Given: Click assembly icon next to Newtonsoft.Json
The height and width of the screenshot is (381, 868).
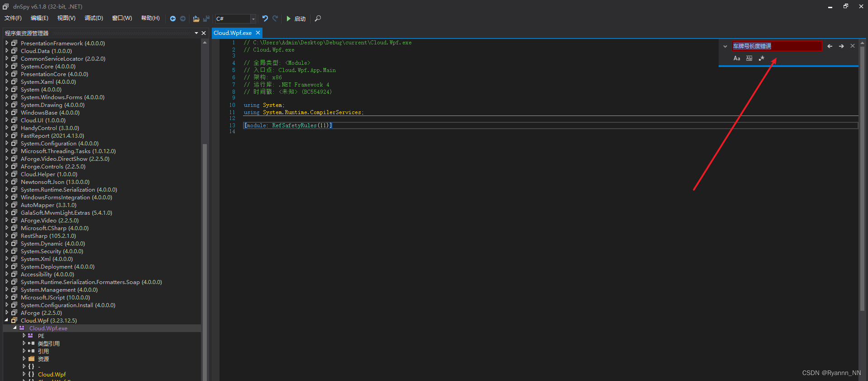Looking at the screenshot, I should click(x=14, y=182).
